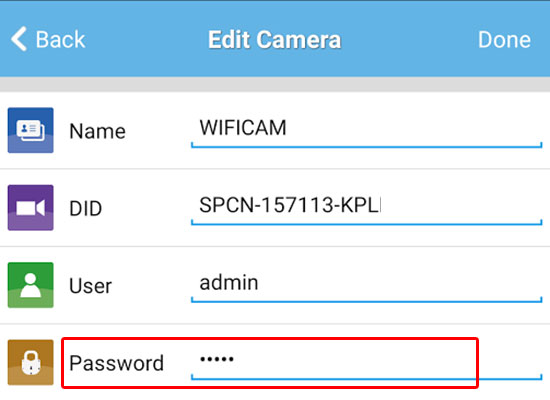Go back using the Back label

[60, 39]
